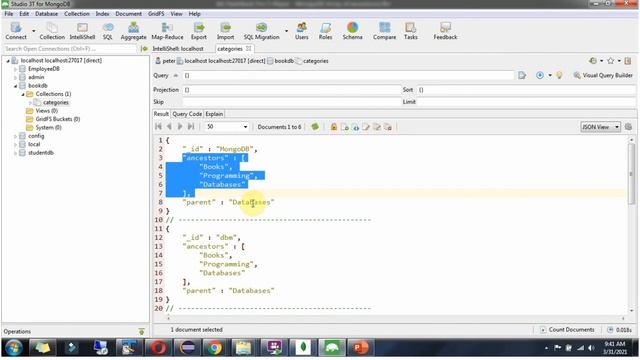This screenshot has width=640, height=360.
Task: Open the run query dropdown arrow
Action: tap(550, 75)
